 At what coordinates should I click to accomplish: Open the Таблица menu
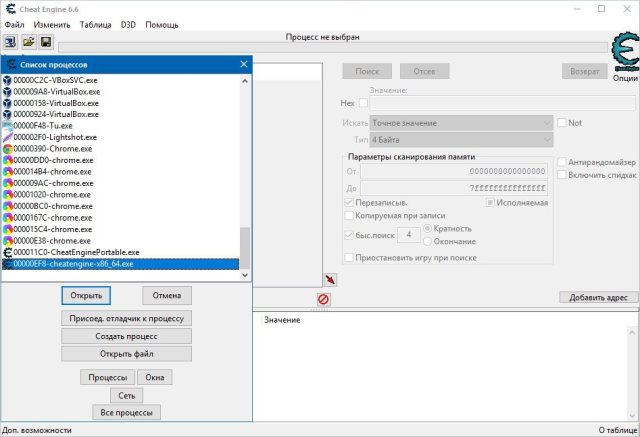(x=96, y=23)
